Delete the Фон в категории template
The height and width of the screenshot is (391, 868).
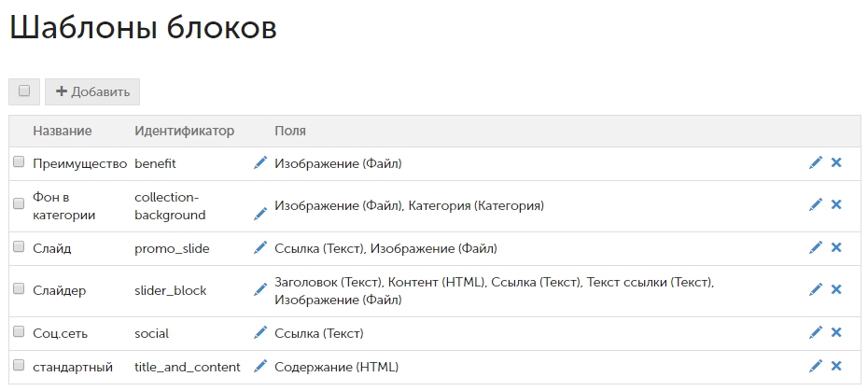836,205
